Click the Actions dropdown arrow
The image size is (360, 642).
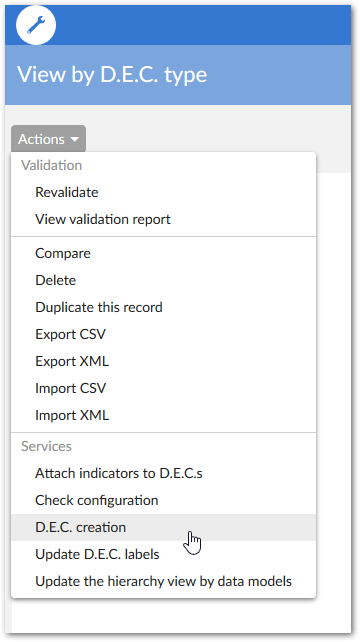(75, 139)
